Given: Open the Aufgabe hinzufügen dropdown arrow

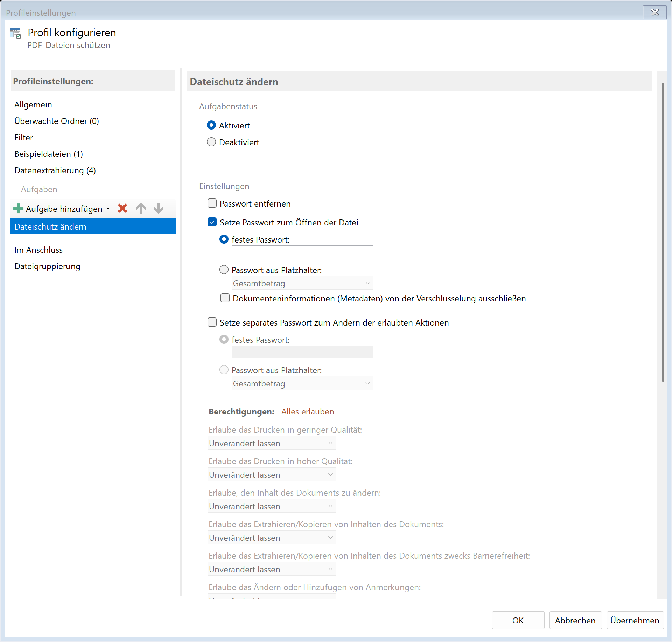Looking at the screenshot, I should (x=108, y=209).
